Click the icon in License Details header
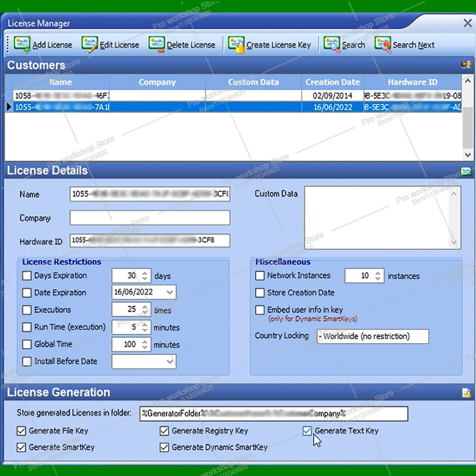 pyautogui.click(x=466, y=171)
